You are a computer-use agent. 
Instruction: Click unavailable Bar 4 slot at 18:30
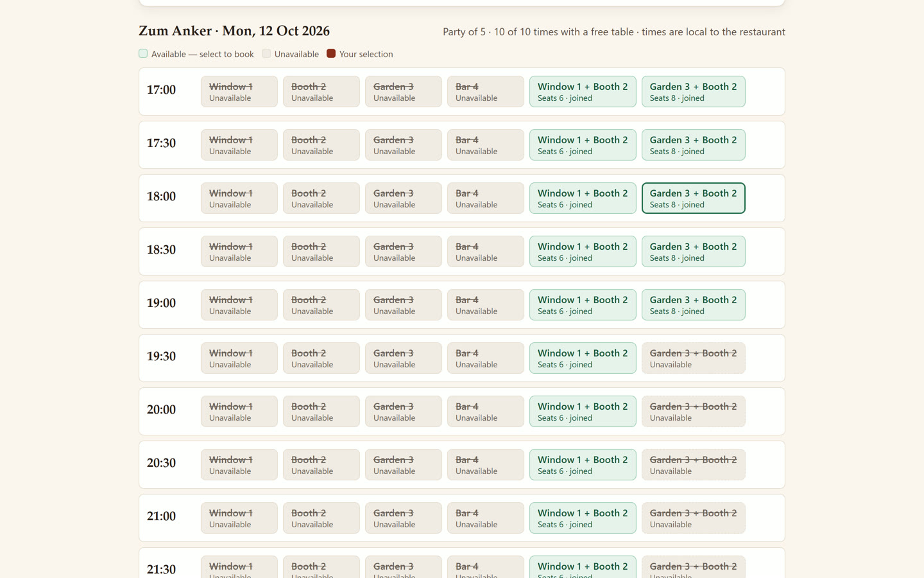486,252
